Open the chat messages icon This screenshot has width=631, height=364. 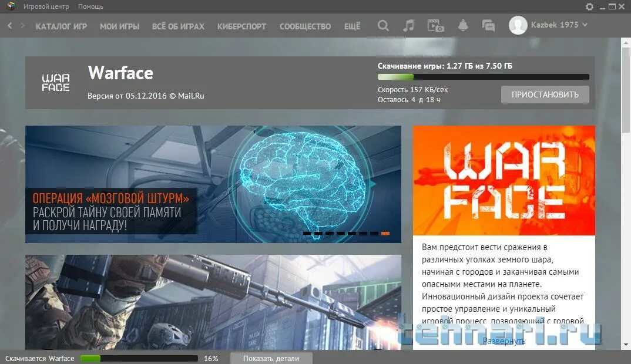(x=488, y=25)
